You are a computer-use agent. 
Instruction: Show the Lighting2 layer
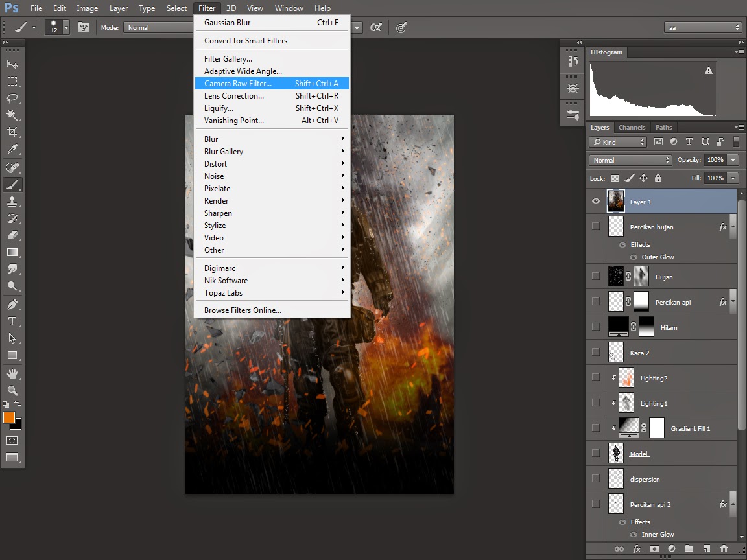tap(596, 377)
